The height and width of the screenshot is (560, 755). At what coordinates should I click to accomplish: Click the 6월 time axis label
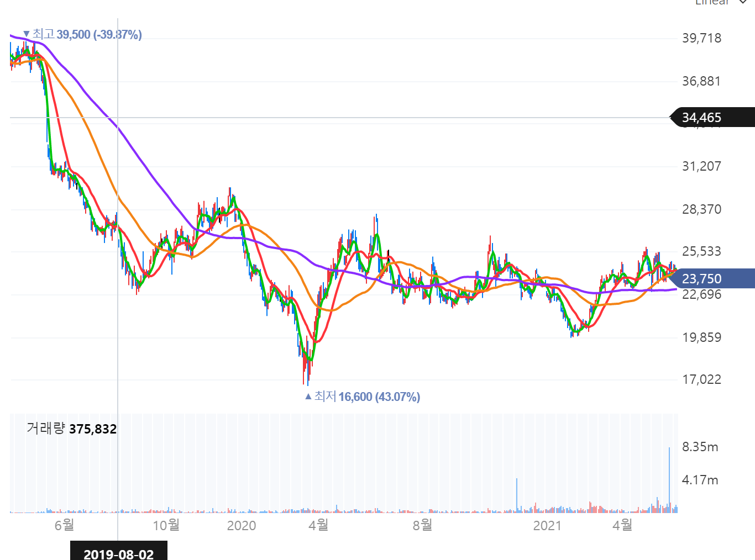[64, 525]
